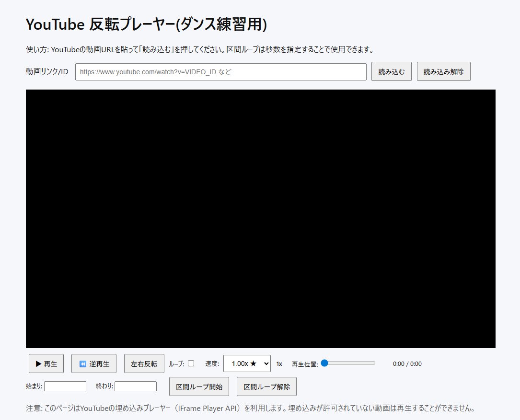Load the video with 読み込む
Screen dimensions: 520x420
[x=392, y=71]
